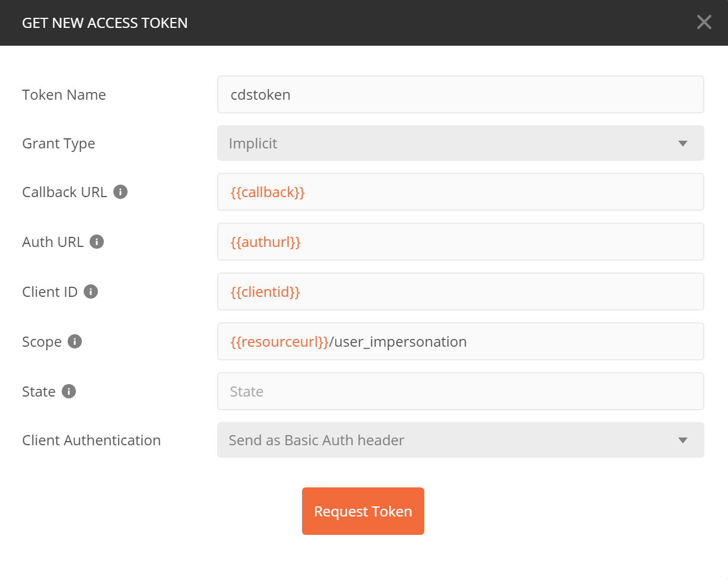Viewport: 728px width, 580px height.
Task: Click the Client ID info icon
Action: tap(91, 291)
